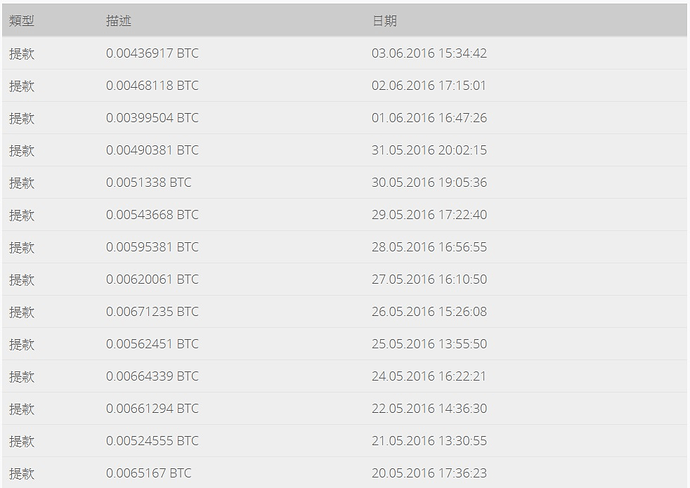Click the 0.0051338 BTC amount
690x488 pixels.
(x=149, y=182)
